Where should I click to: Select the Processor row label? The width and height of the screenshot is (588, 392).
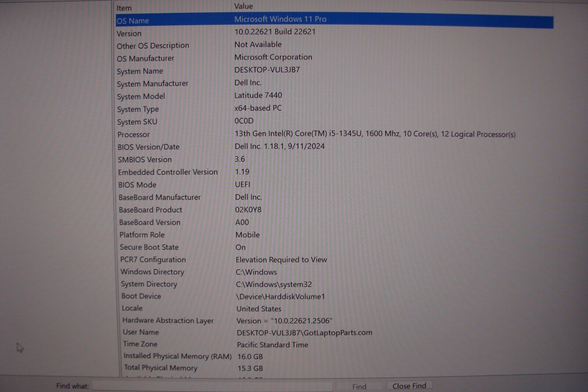133,135
